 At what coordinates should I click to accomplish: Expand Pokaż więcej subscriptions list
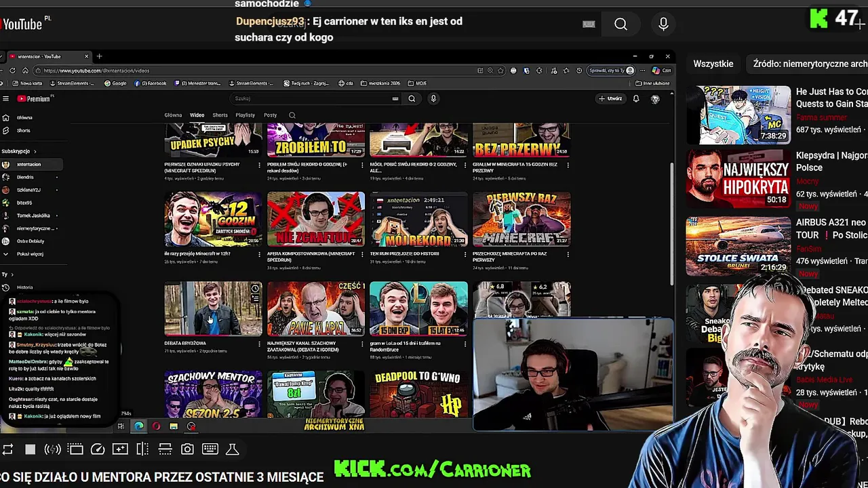click(30, 254)
